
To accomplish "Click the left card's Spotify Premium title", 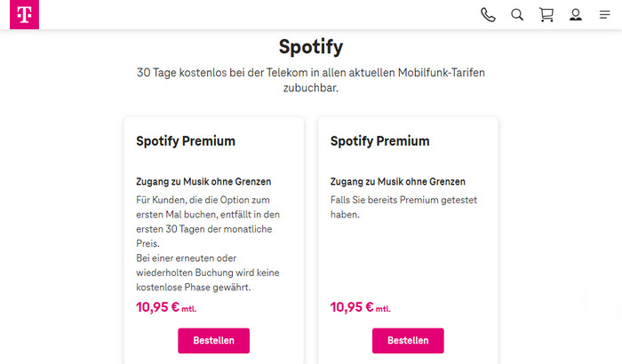I will (x=186, y=141).
